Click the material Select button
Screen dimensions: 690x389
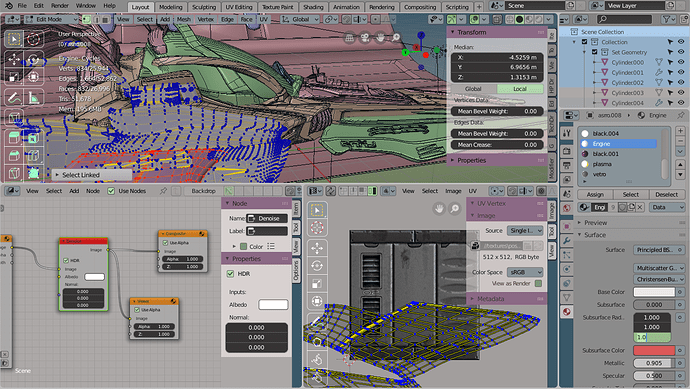(631, 194)
